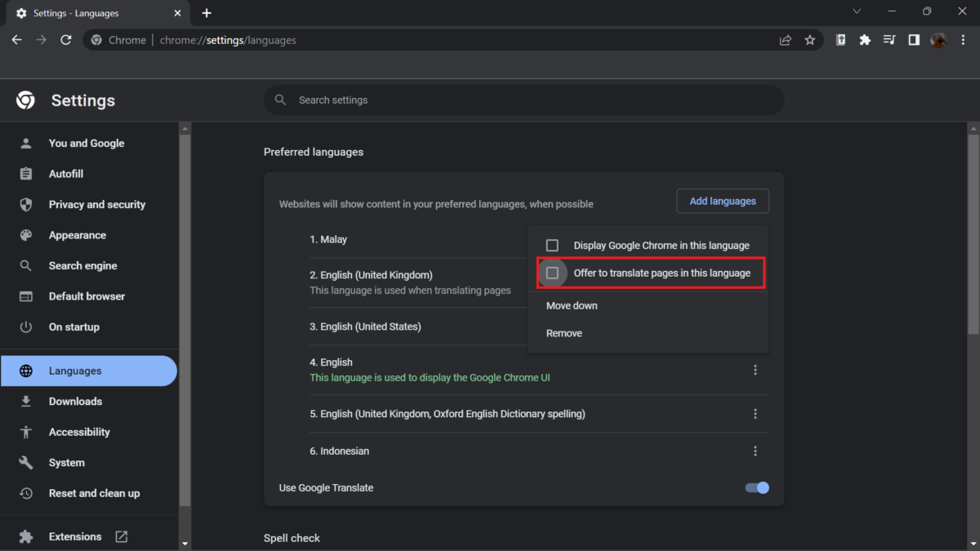Open Privacy and security settings
The height and width of the screenshot is (551, 980).
(x=96, y=205)
